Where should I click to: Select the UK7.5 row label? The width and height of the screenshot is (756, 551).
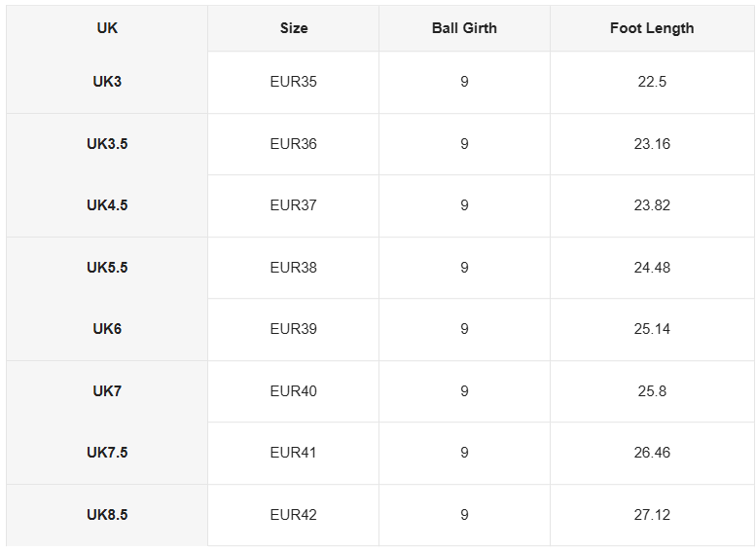click(107, 453)
